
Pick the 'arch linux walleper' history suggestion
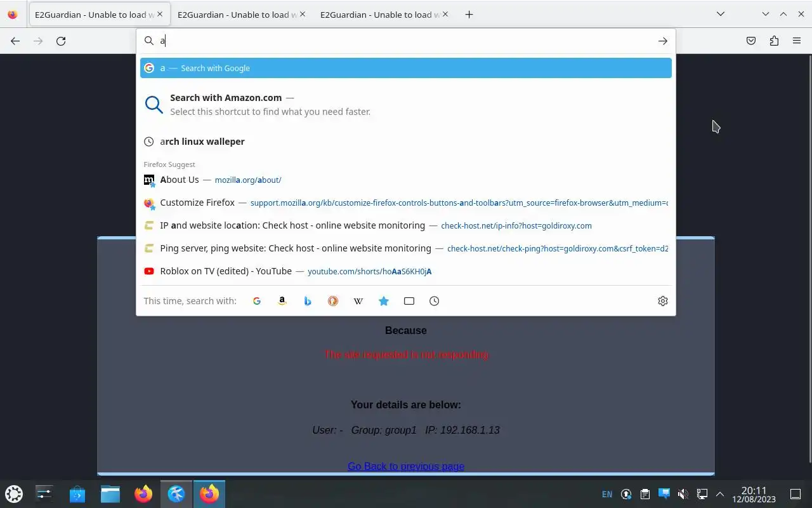tap(406, 142)
